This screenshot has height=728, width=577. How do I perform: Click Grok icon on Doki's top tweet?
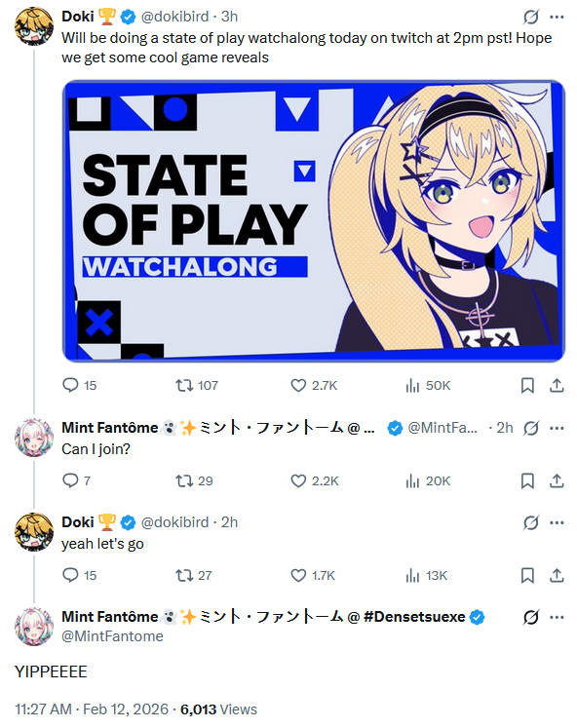pyautogui.click(x=530, y=18)
